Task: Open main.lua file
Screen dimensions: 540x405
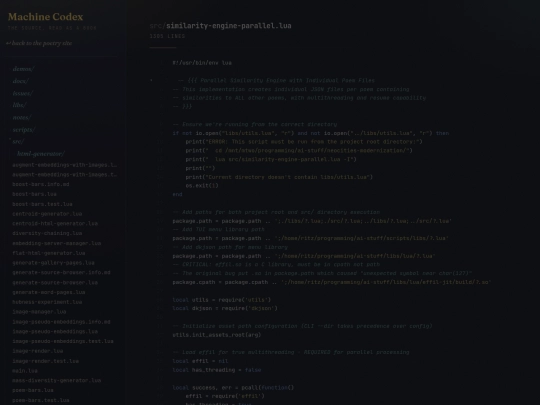Action: tap(25, 371)
